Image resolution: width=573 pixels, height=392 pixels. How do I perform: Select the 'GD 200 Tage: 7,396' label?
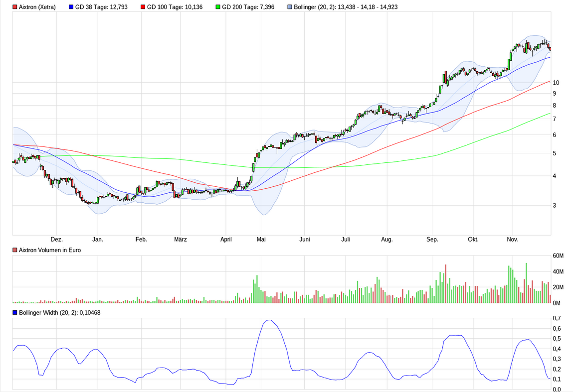(248, 7)
